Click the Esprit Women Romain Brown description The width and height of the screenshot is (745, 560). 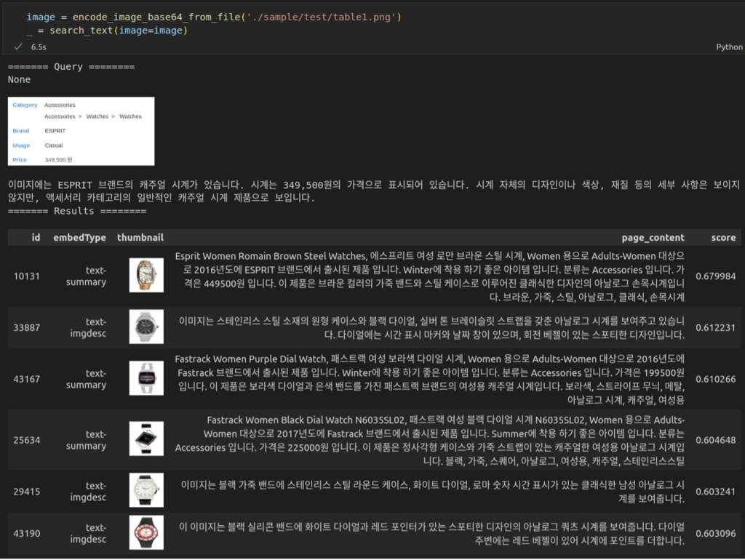click(x=429, y=276)
